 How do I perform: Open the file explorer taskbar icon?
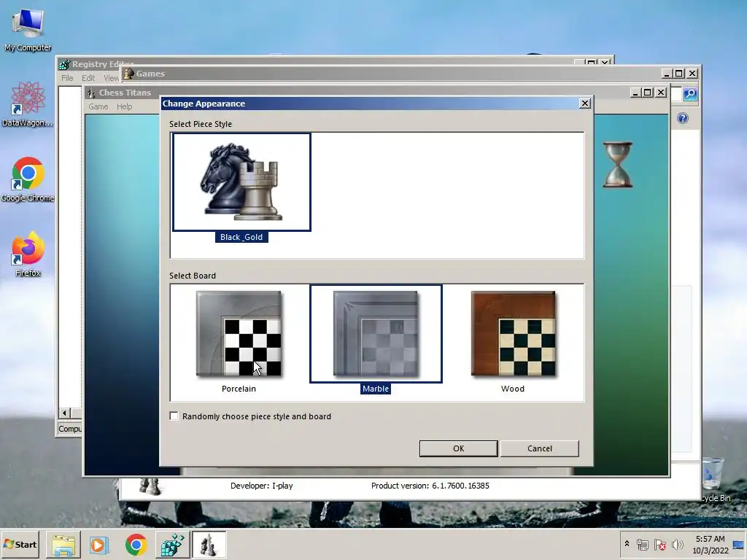pyautogui.click(x=63, y=545)
